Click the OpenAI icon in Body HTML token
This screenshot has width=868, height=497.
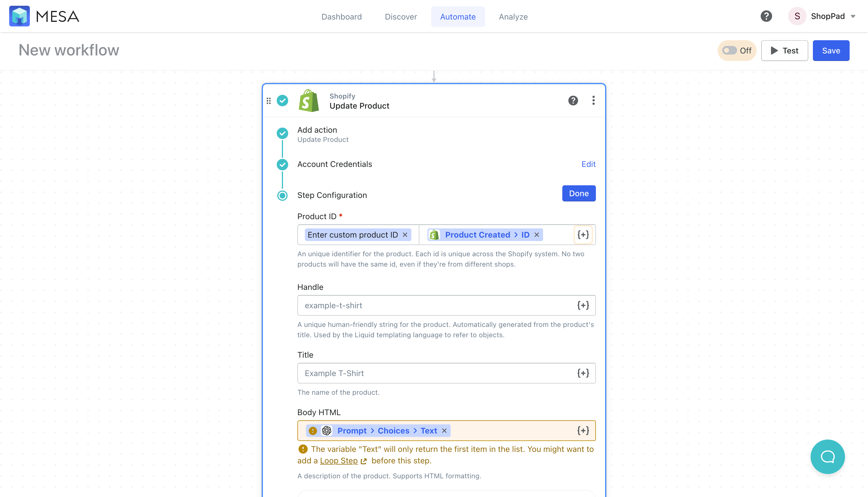point(326,431)
